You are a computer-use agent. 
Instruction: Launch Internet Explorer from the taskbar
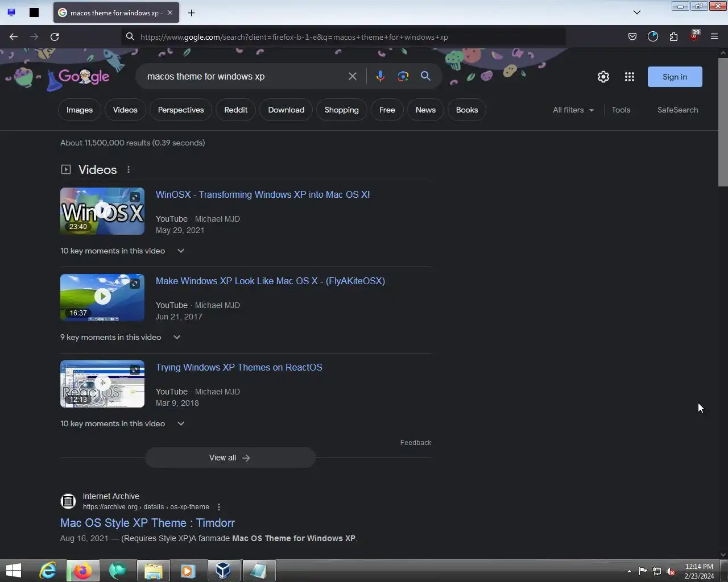click(x=48, y=571)
